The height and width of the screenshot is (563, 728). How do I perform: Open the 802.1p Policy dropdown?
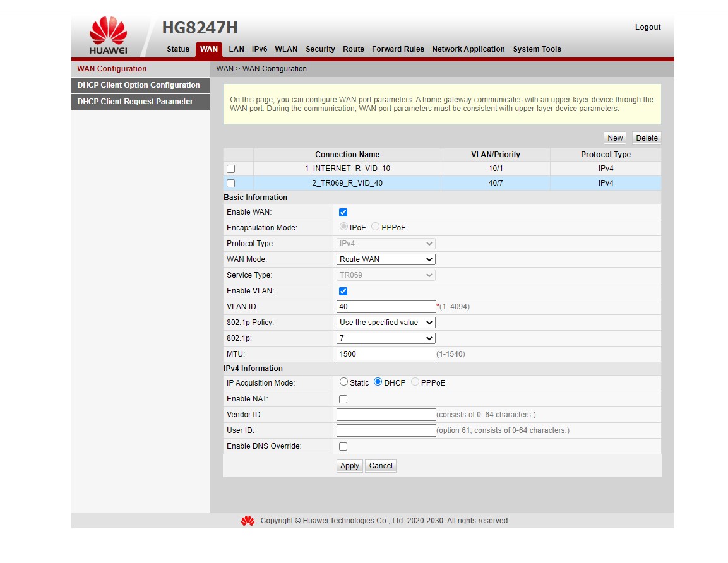[386, 323]
